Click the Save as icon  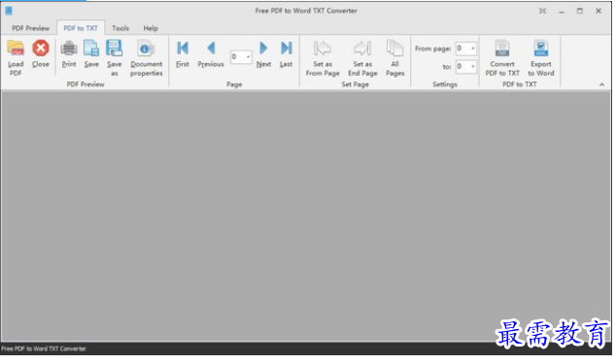pyautogui.click(x=115, y=49)
